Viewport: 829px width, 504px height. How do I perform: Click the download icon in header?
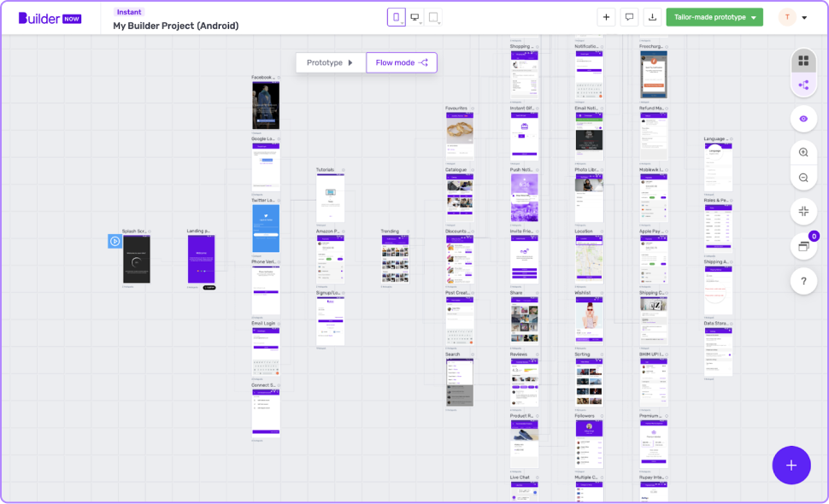pos(653,17)
